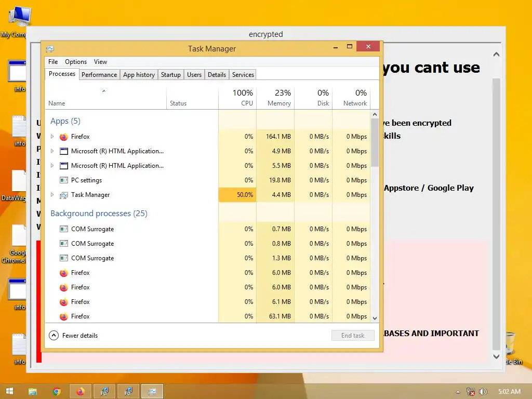Open File Explorer from taskbar
This screenshot has height=399, width=532.
(x=33, y=392)
